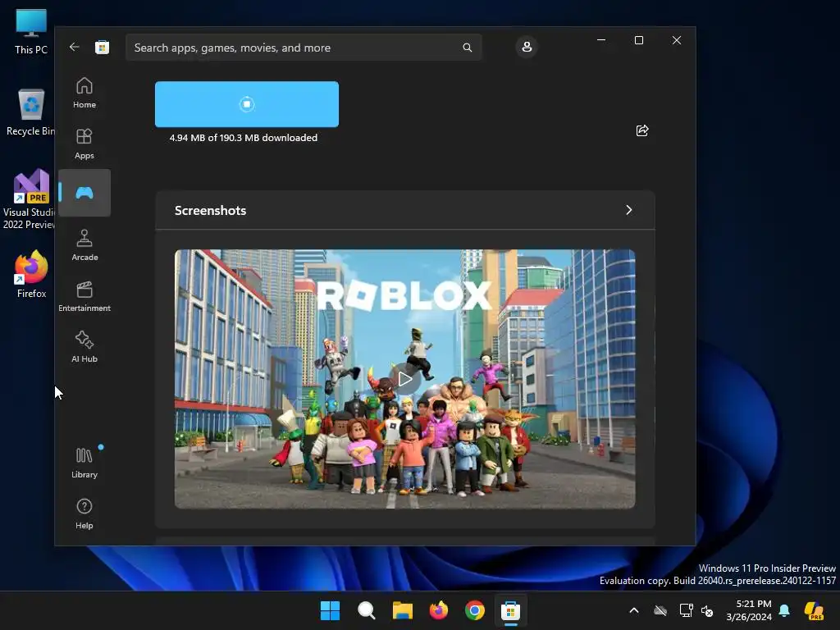Close the Microsoft Store window

(x=677, y=40)
